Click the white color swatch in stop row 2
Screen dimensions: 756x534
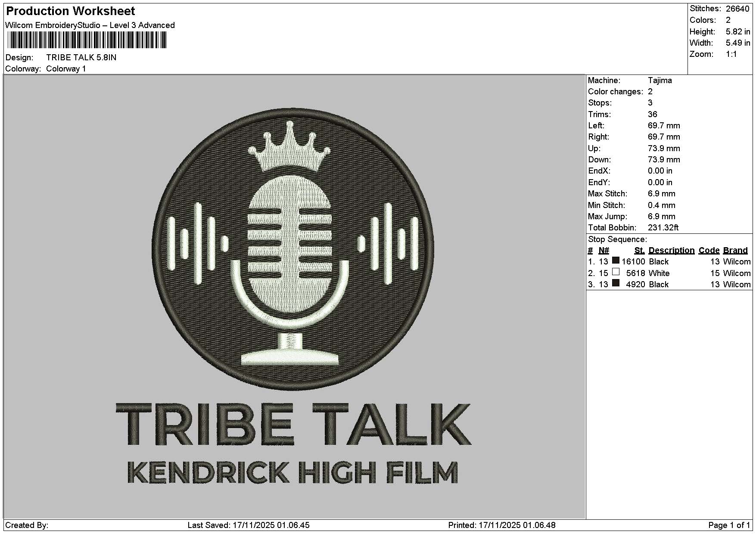point(616,272)
